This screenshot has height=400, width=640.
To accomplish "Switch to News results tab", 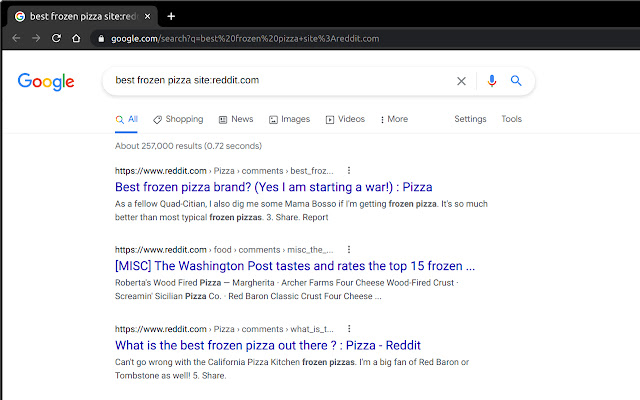I will click(236, 119).
